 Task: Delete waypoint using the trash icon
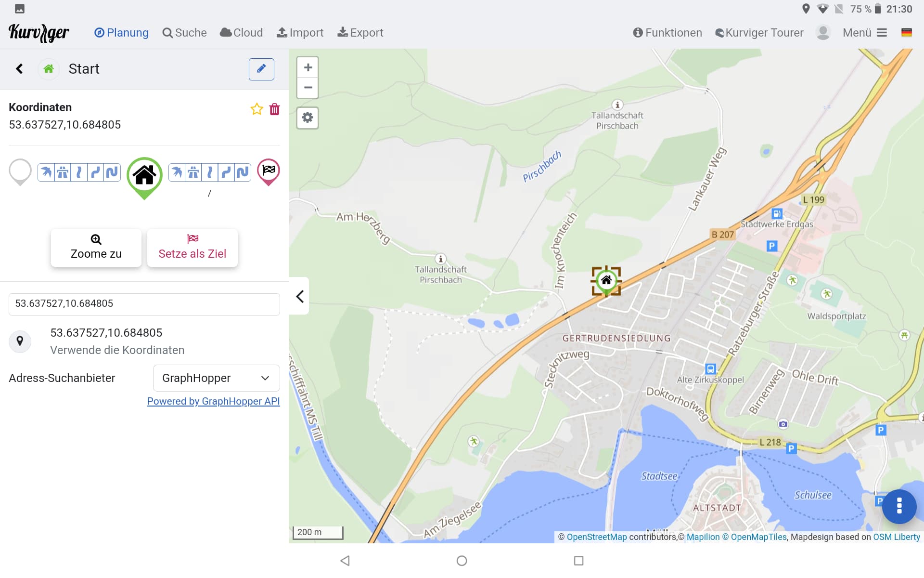coord(274,109)
